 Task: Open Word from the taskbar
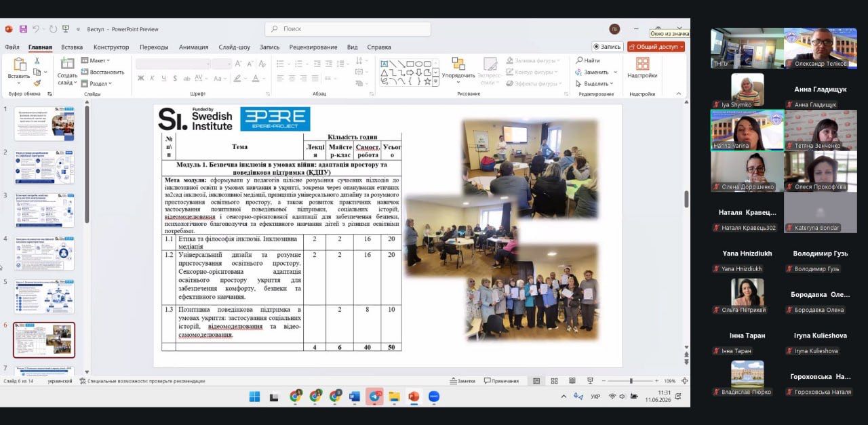tap(355, 397)
